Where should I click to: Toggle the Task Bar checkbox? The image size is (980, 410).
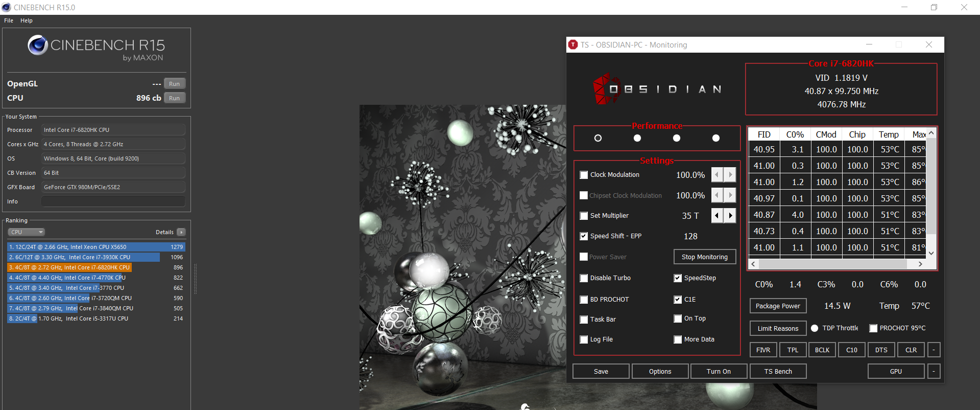click(x=584, y=320)
